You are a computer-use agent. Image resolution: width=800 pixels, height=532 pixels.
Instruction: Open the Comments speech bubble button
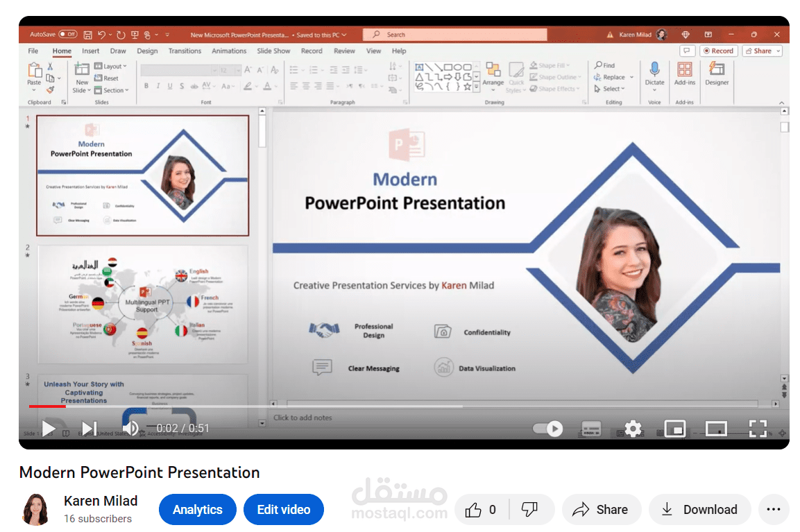click(687, 51)
